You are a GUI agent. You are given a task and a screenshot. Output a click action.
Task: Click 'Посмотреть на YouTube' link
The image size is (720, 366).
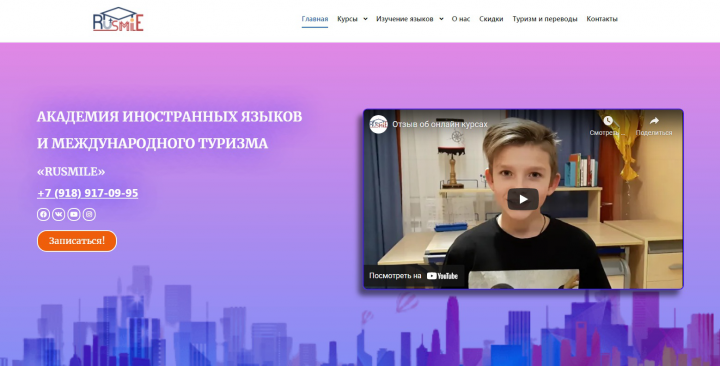pyautogui.click(x=414, y=276)
